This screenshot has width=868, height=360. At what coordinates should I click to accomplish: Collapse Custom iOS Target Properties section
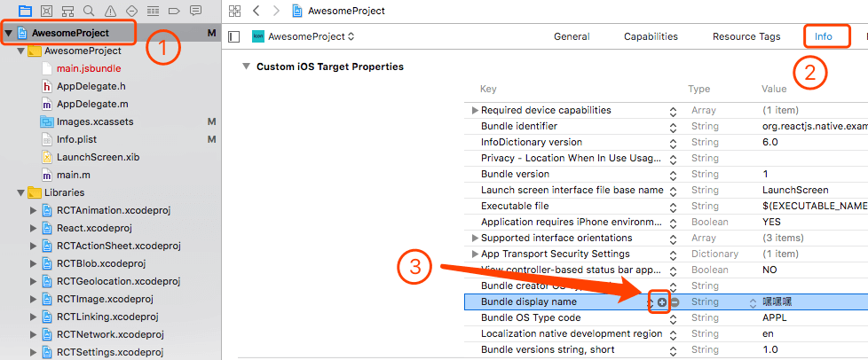[246, 67]
